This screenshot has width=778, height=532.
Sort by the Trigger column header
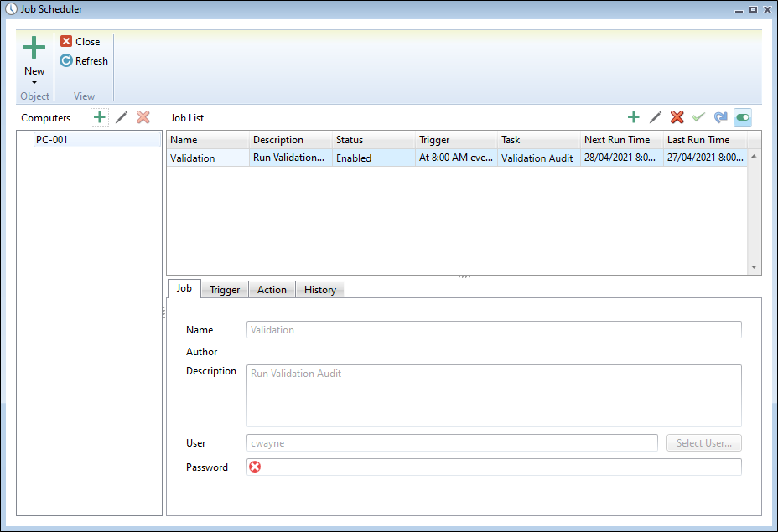tap(456, 140)
